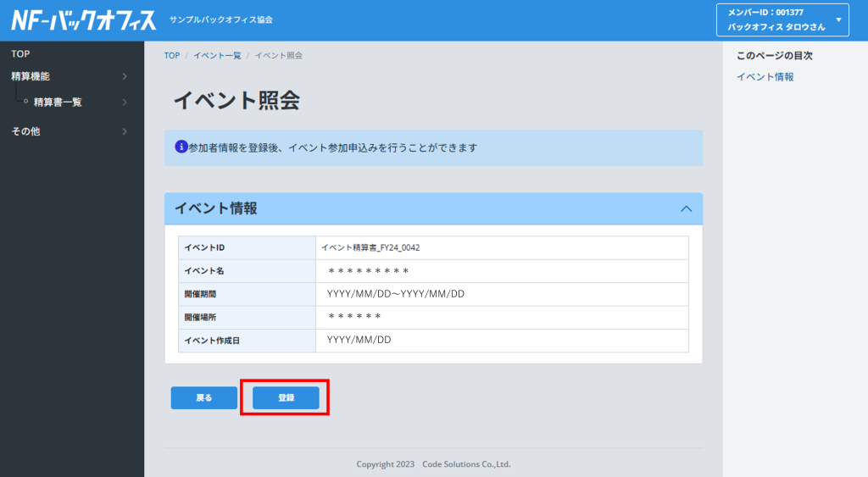Image resolution: width=868 pixels, height=477 pixels.
Task: Collapse the イベント情報 panel chevron
Action: coord(686,208)
